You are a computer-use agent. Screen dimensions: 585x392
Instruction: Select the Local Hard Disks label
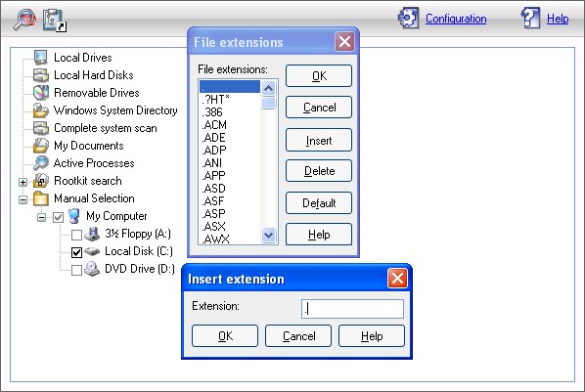[x=94, y=75]
